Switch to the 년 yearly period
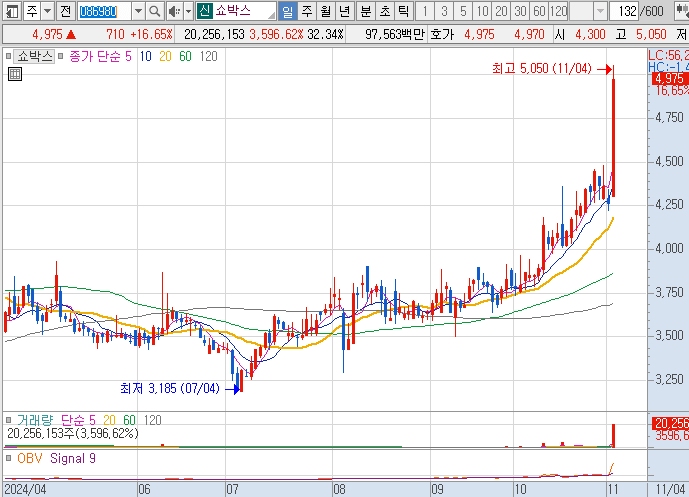Viewport: 689px width, 497px height. click(345, 11)
